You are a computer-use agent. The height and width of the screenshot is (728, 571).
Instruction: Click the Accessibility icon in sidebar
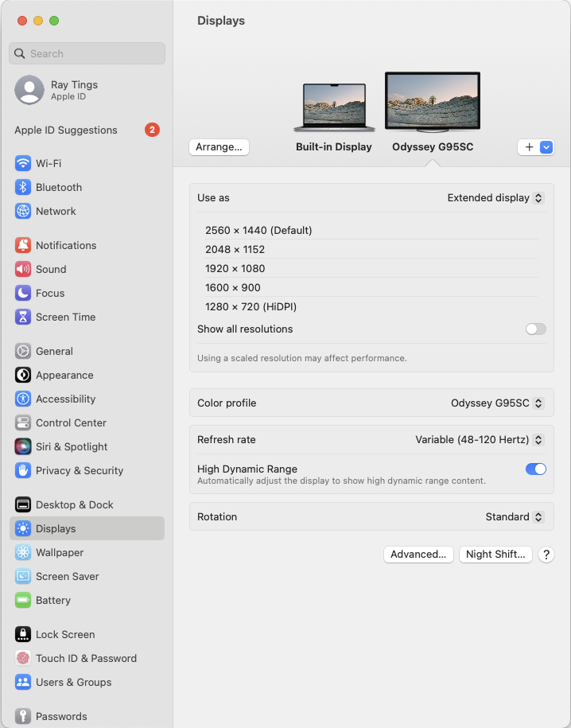coord(23,399)
